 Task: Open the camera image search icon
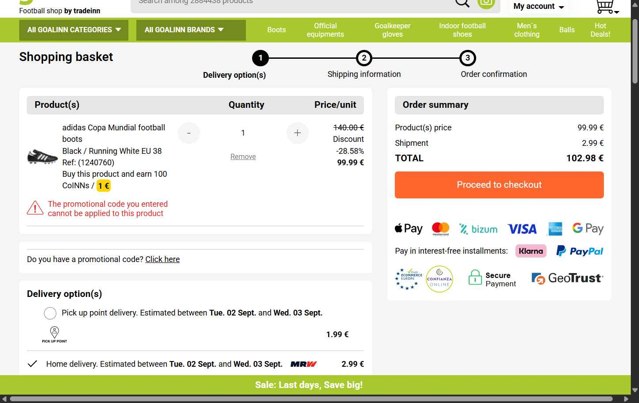[486, 3]
